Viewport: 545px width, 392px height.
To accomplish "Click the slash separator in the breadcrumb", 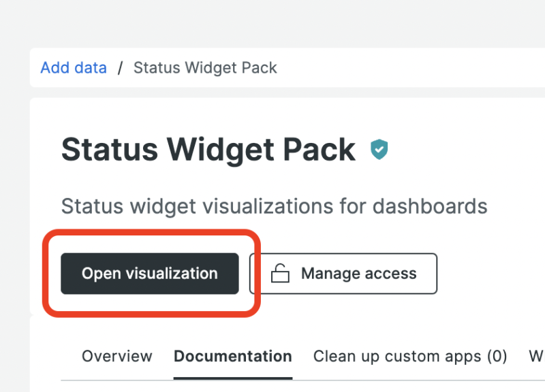I will (120, 68).
